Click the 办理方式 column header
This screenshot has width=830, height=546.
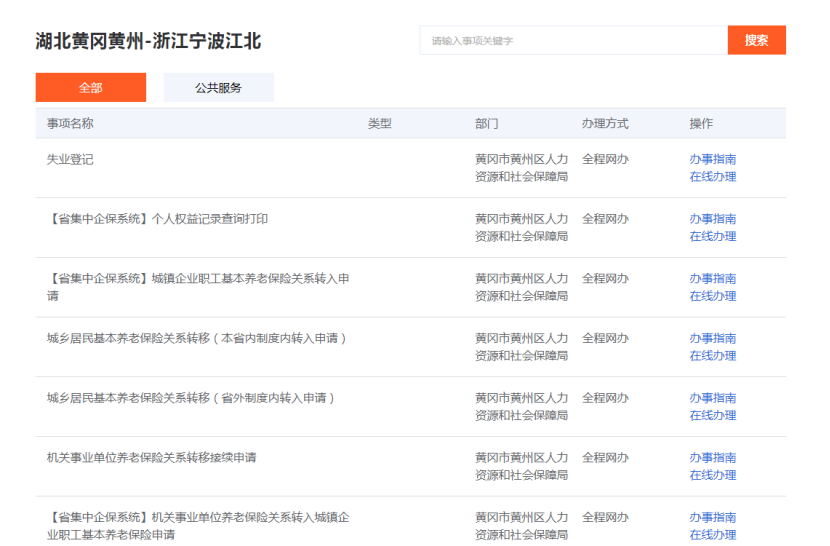point(605,123)
